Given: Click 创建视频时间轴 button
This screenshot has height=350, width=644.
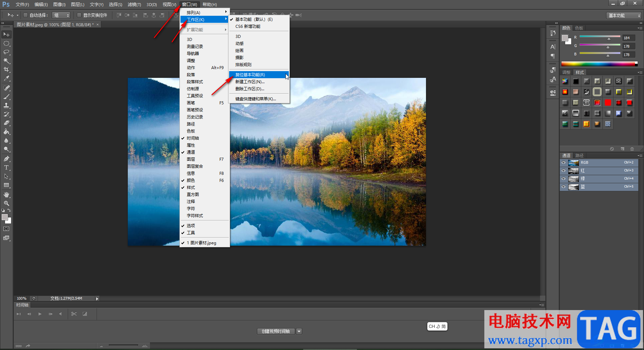Looking at the screenshot, I should click(276, 332).
